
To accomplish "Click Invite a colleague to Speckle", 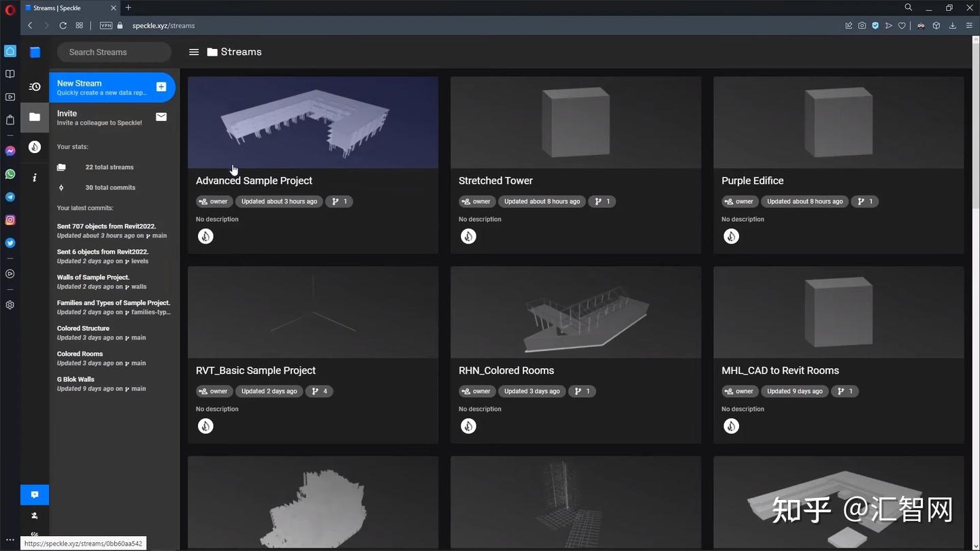I will [112, 117].
